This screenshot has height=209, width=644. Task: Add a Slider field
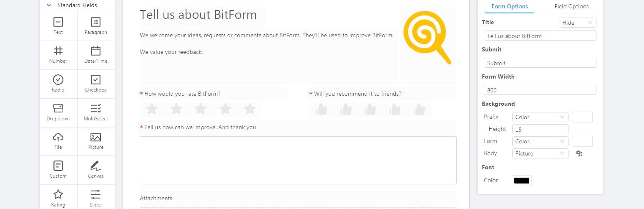tap(96, 198)
